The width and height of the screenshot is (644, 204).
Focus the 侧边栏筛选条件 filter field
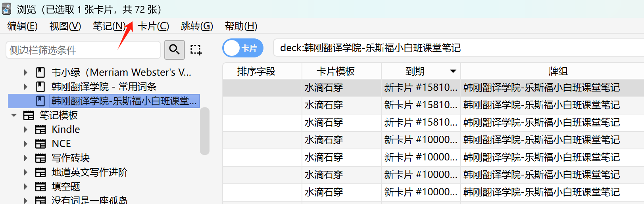tap(83, 50)
